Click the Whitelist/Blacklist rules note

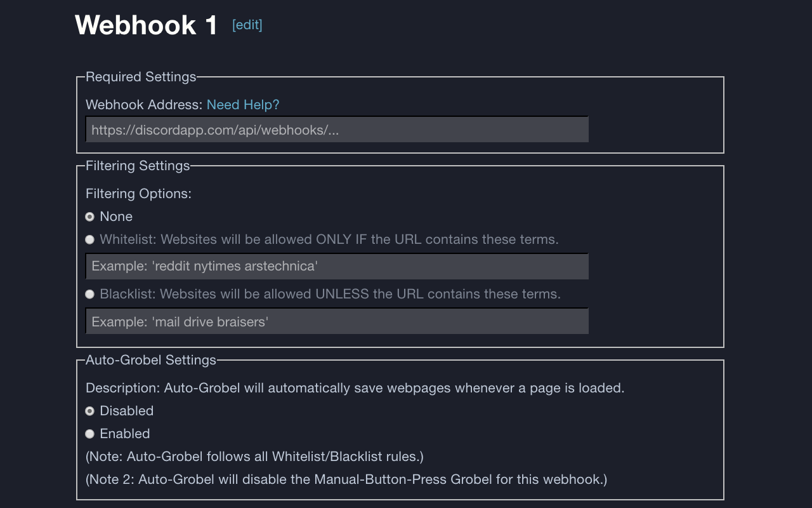[254, 457]
